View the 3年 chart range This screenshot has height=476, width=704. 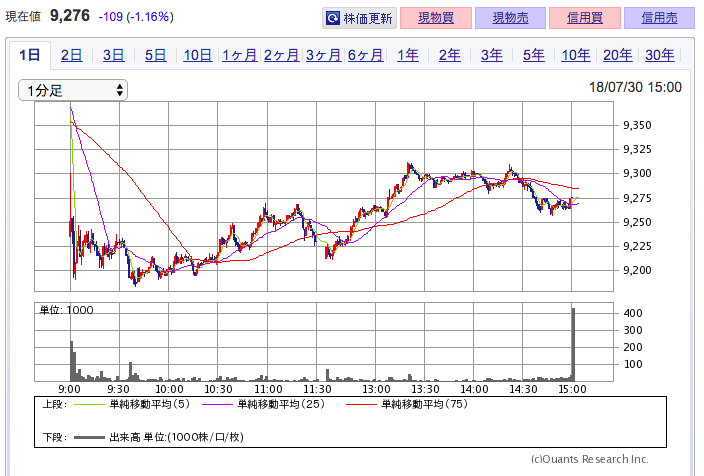492,55
